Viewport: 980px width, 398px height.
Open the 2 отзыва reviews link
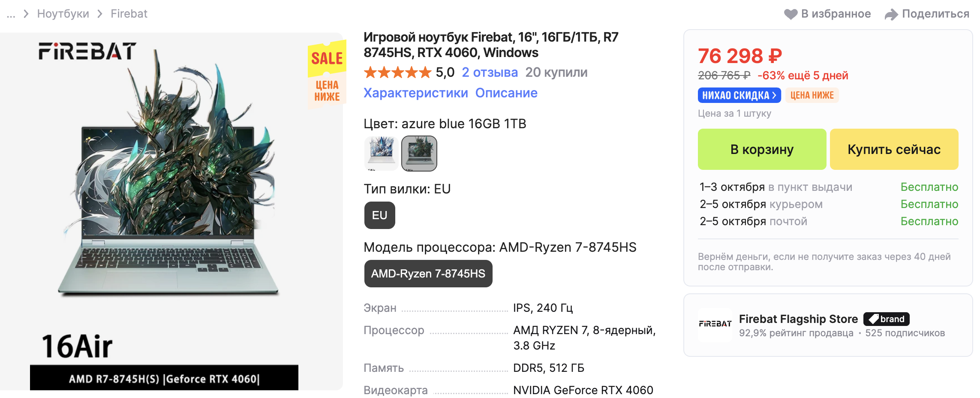(490, 72)
